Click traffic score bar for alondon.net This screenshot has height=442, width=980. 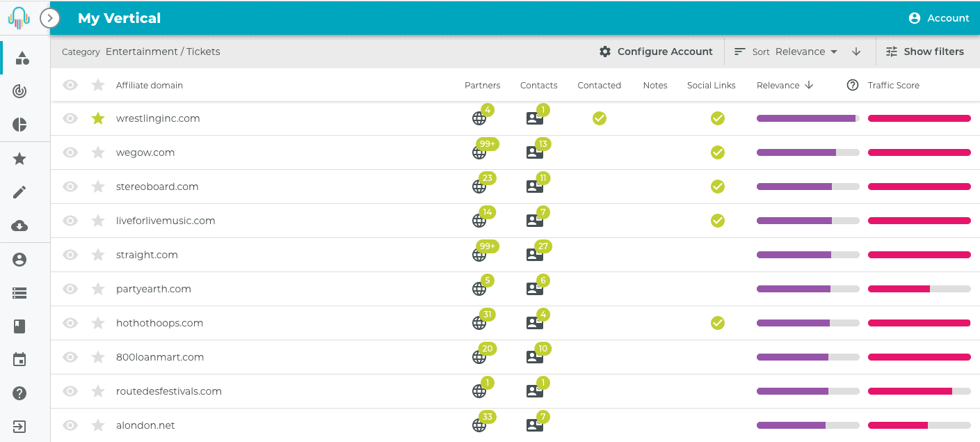point(919,425)
